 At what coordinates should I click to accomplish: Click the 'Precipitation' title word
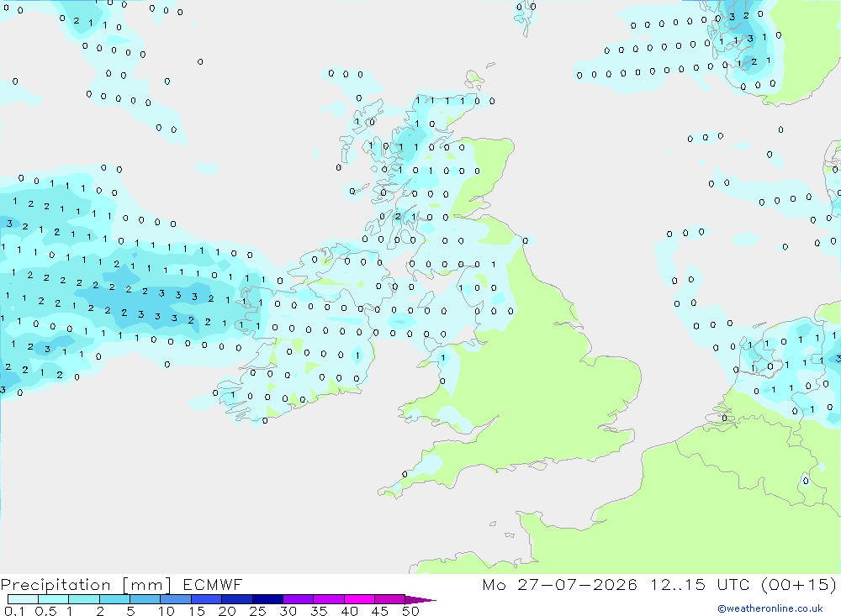point(56,585)
